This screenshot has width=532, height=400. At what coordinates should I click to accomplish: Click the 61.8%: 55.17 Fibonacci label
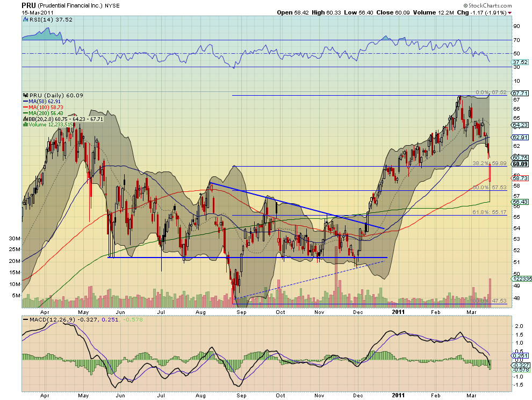[490, 212]
